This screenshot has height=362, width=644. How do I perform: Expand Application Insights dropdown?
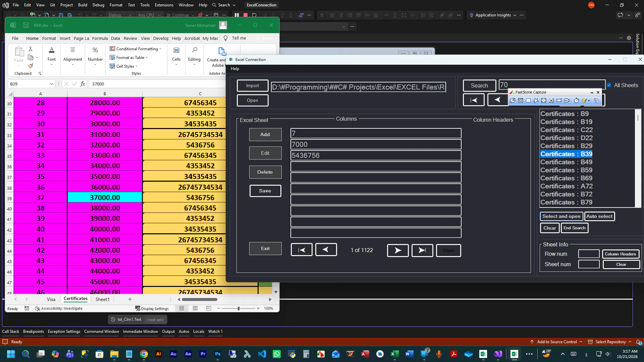click(x=515, y=15)
